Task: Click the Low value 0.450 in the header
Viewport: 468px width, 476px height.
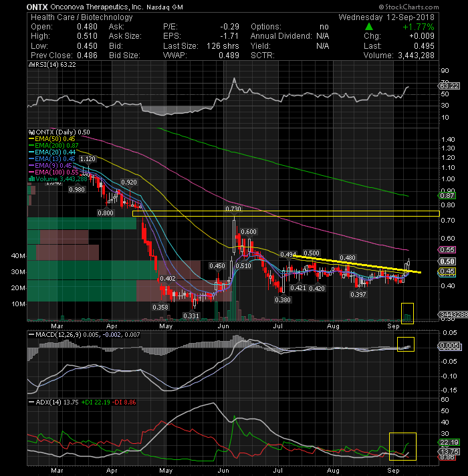Action: coord(87,46)
